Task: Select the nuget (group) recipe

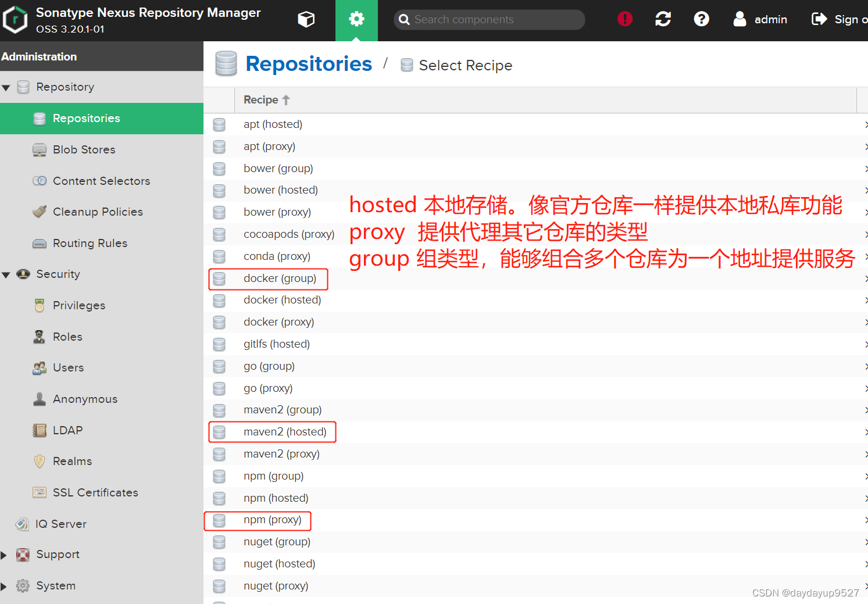Action: [x=535, y=542]
